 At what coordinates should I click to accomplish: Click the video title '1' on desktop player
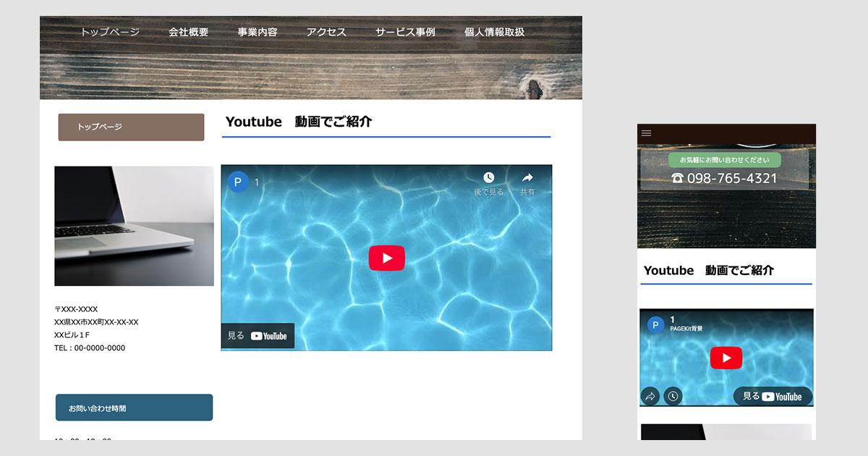[x=257, y=182]
